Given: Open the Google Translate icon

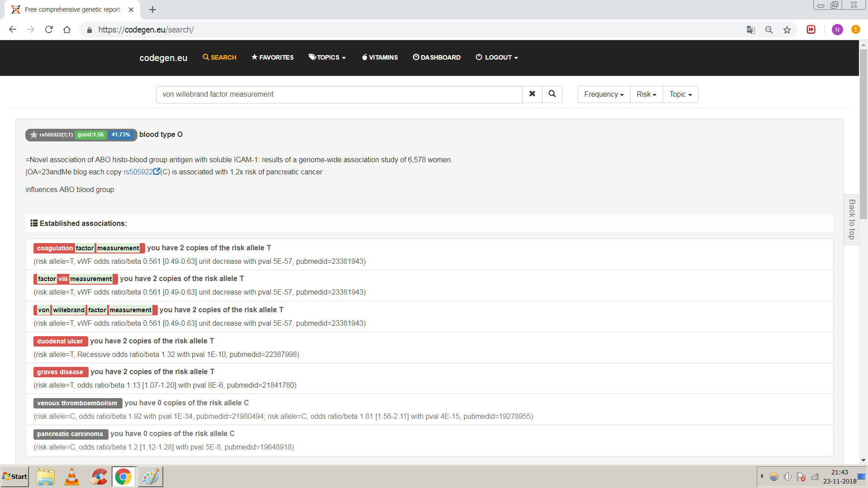Looking at the screenshot, I should [x=750, y=30].
